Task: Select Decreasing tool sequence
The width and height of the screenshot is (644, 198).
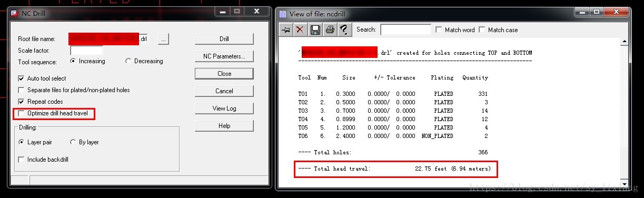Action: 128,61
